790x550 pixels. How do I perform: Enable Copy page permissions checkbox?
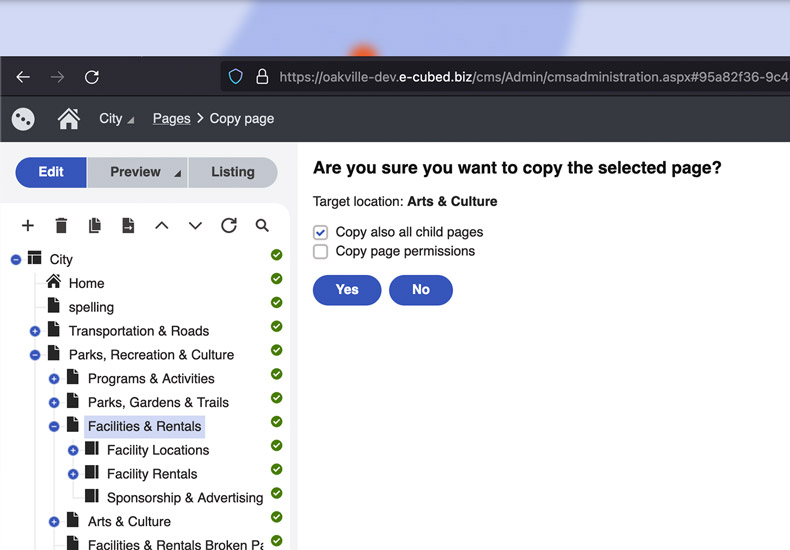321,252
